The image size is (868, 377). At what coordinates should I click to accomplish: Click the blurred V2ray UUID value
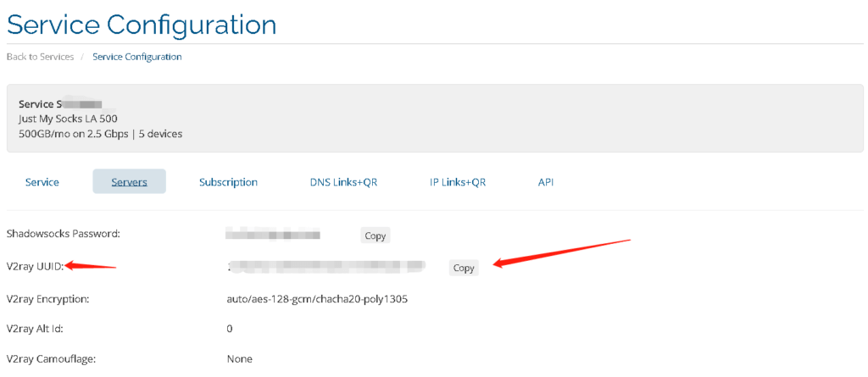tap(325, 266)
